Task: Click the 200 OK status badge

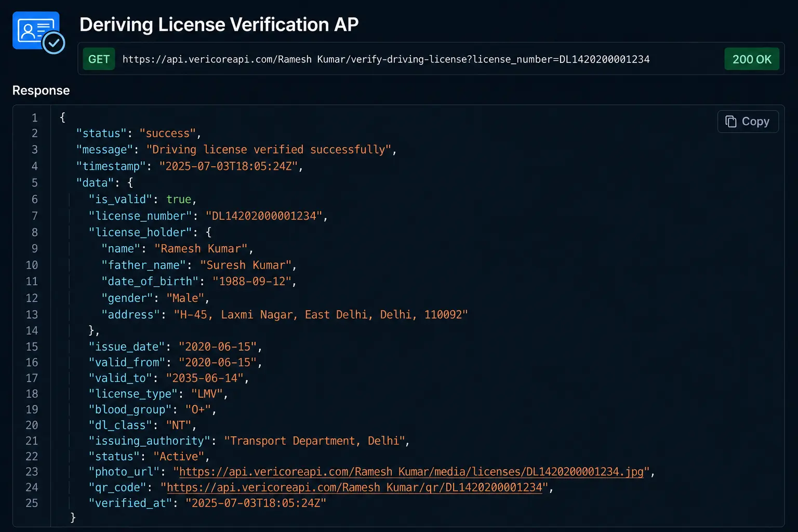Action: (x=752, y=59)
